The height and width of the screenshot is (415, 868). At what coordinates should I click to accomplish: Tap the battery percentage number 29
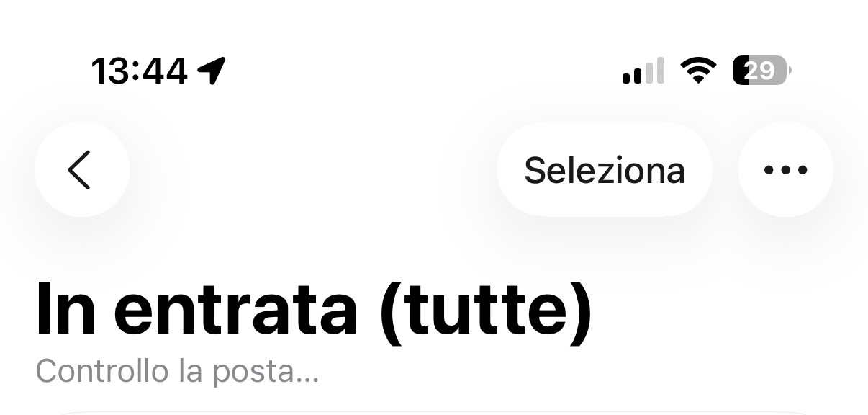point(759,71)
